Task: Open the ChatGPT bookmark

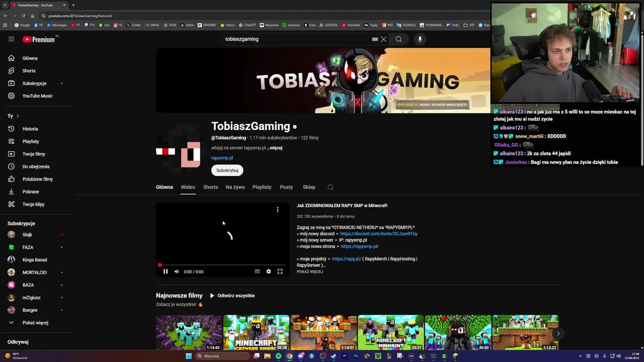Action: pos(247,25)
